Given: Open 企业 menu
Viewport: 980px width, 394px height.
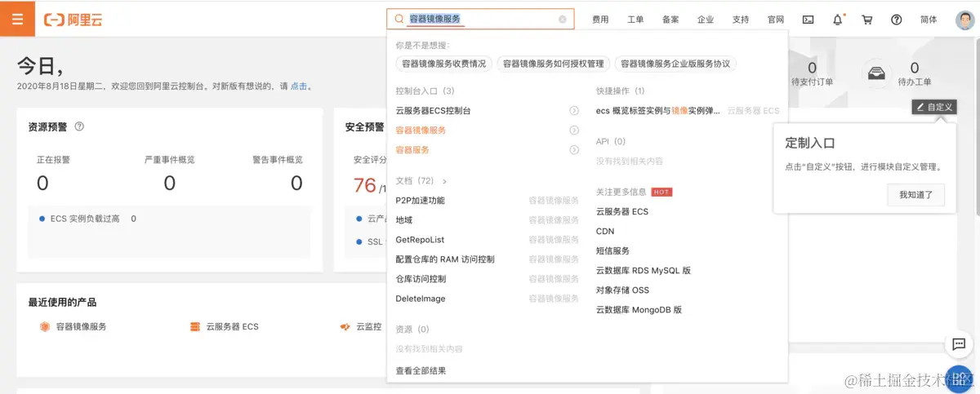Looking at the screenshot, I should pos(706,20).
